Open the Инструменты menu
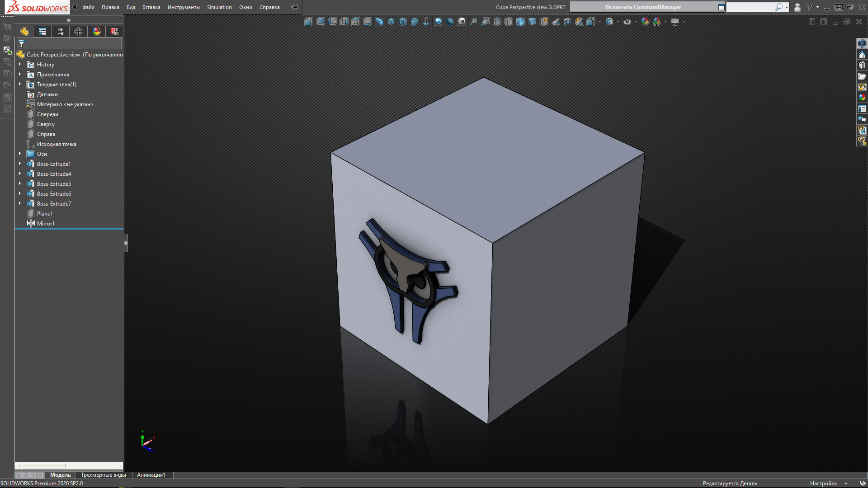 pos(184,7)
